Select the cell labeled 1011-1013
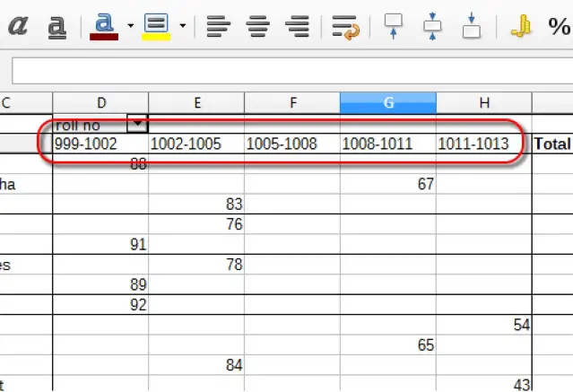Screen dimensions: 573x392 tap(484, 144)
